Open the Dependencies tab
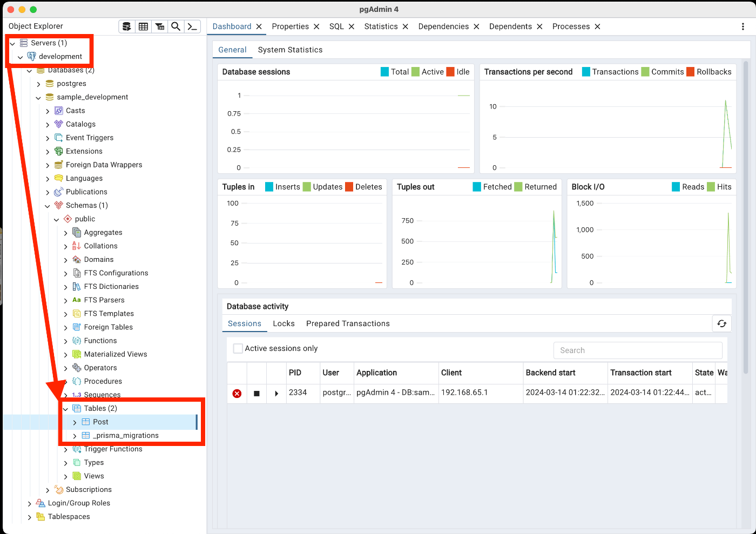This screenshot has width=756, height=534. pyautogui.click(x=443, y=26)
